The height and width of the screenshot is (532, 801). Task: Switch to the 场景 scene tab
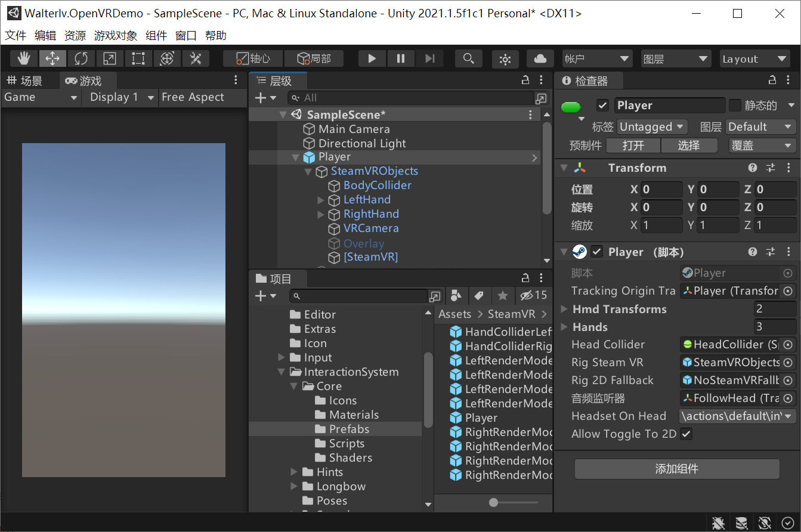24,81
